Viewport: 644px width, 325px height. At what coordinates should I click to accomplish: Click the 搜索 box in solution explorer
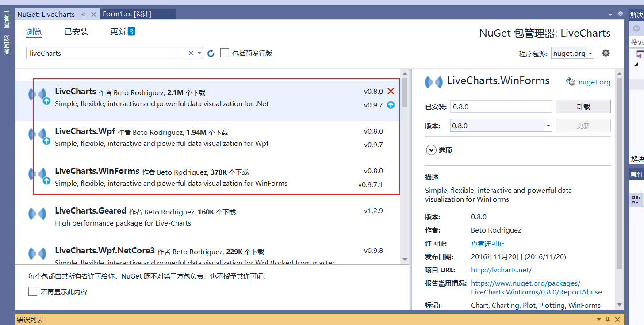(636, 42)
